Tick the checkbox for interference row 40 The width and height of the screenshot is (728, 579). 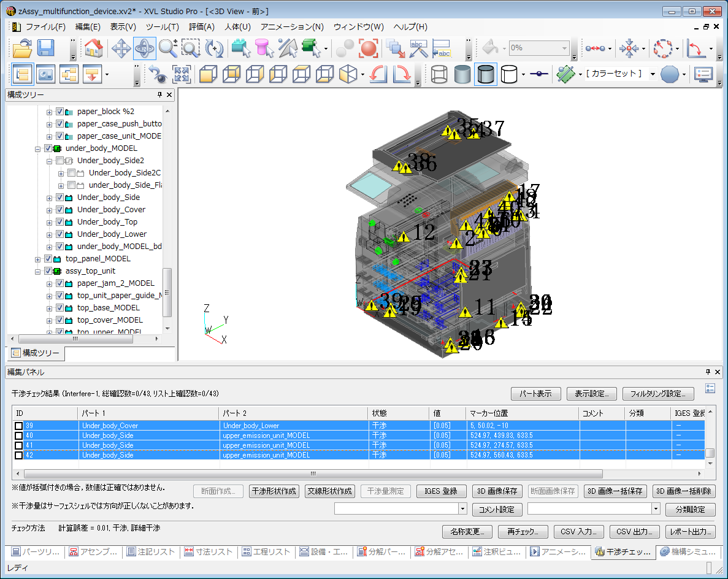click(x=19, y=435)
